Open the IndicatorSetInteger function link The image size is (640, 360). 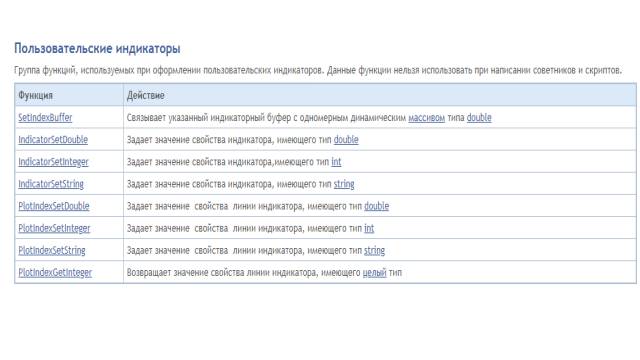tap(53, 162)
